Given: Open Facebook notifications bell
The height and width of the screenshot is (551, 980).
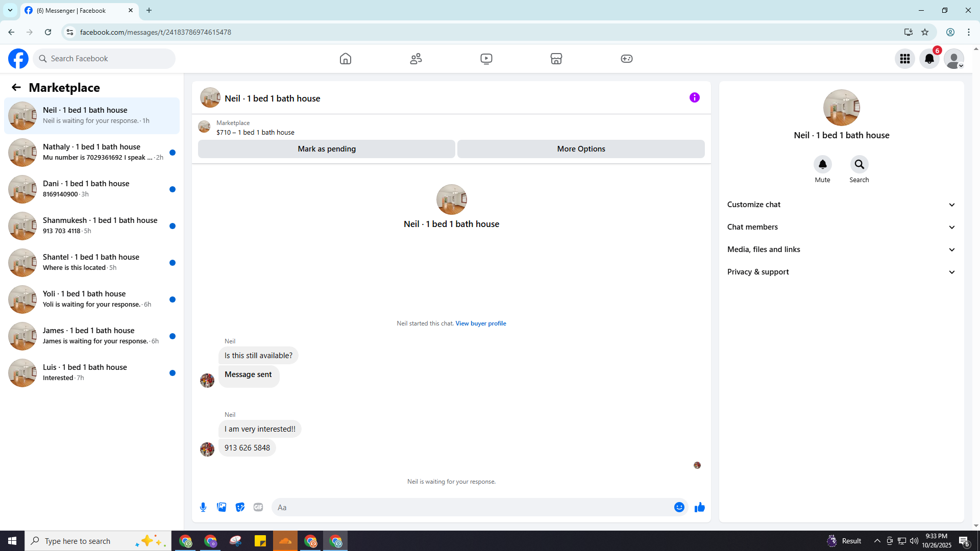Looking at the screenshot, I should 929,59.
